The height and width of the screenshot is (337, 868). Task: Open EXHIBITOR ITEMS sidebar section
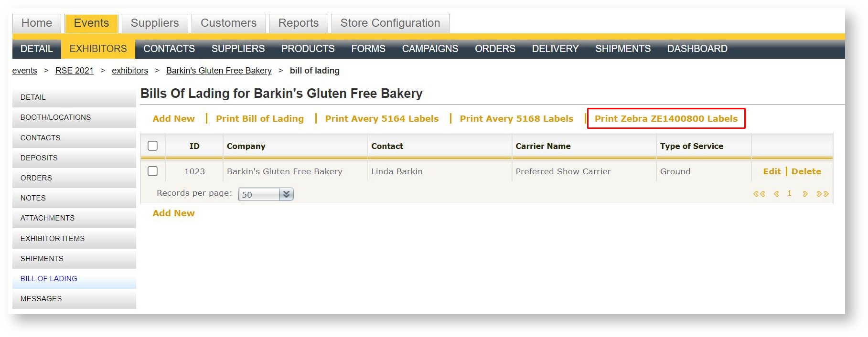coord(53,239)
